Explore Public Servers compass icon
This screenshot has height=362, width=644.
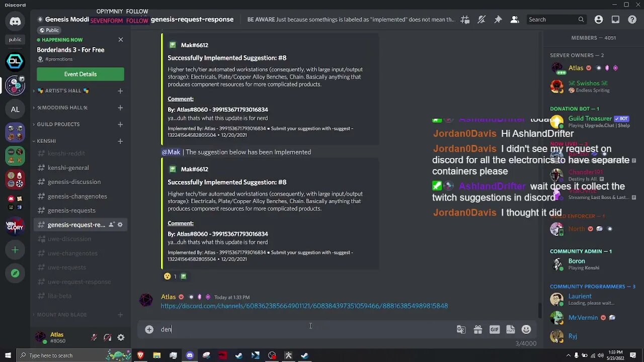pyautogui.click(x=15, y=274)
